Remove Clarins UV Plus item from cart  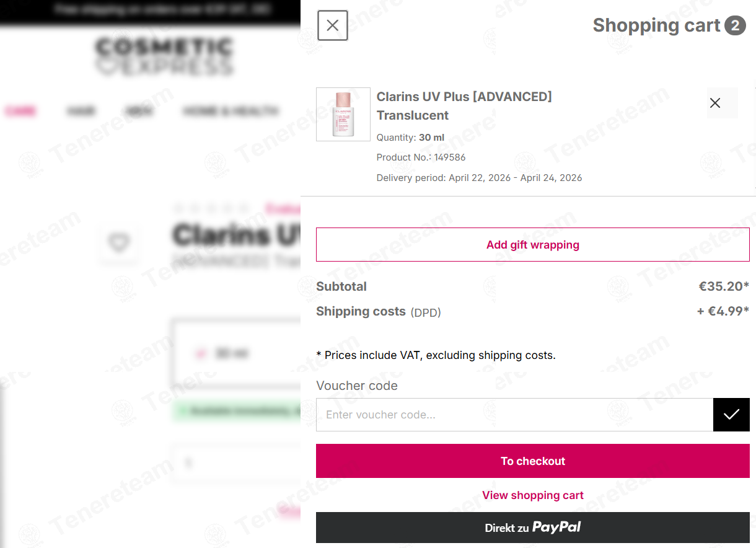click(x=715, y=103)
